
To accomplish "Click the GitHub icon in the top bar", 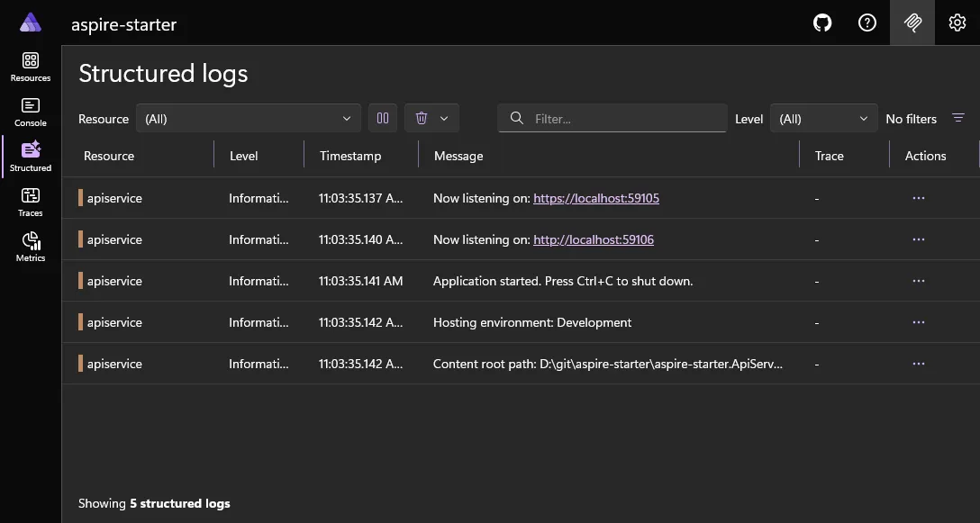I will (821, 23).
